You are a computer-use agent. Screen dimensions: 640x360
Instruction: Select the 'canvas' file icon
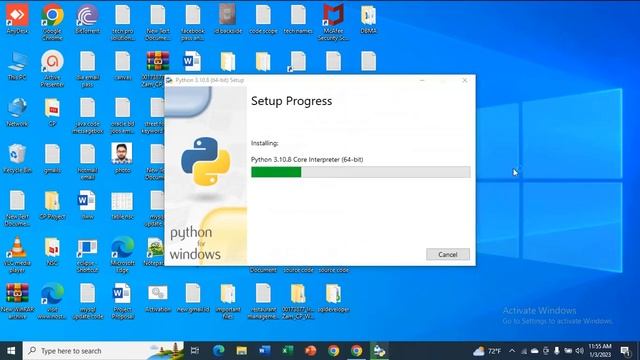122,65
